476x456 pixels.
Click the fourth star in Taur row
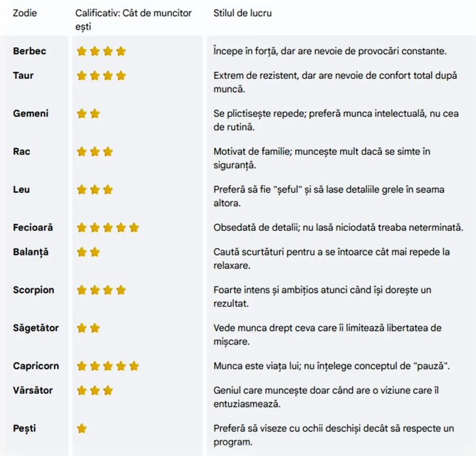coord(121,76)
